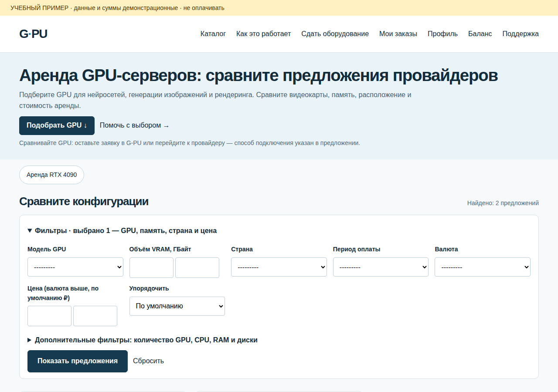Select the Аренда RTX 4090 chip
The image size is (558, 392).
(51, 175)
